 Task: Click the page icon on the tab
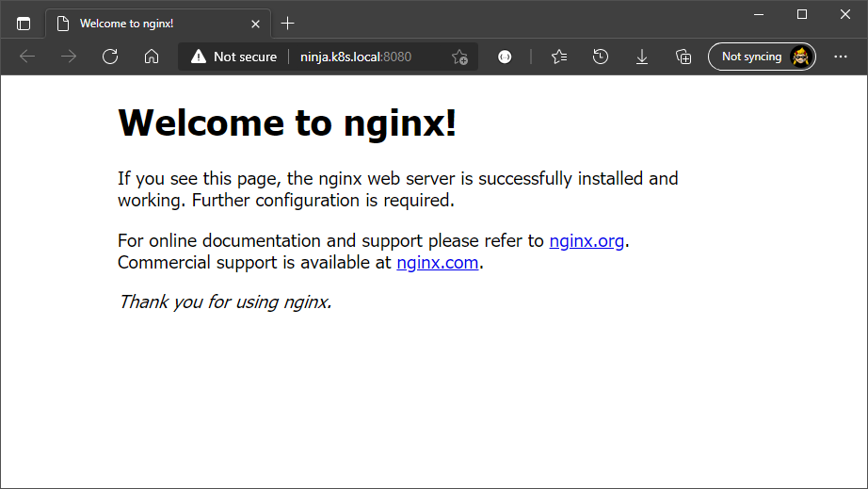[63, 24]
